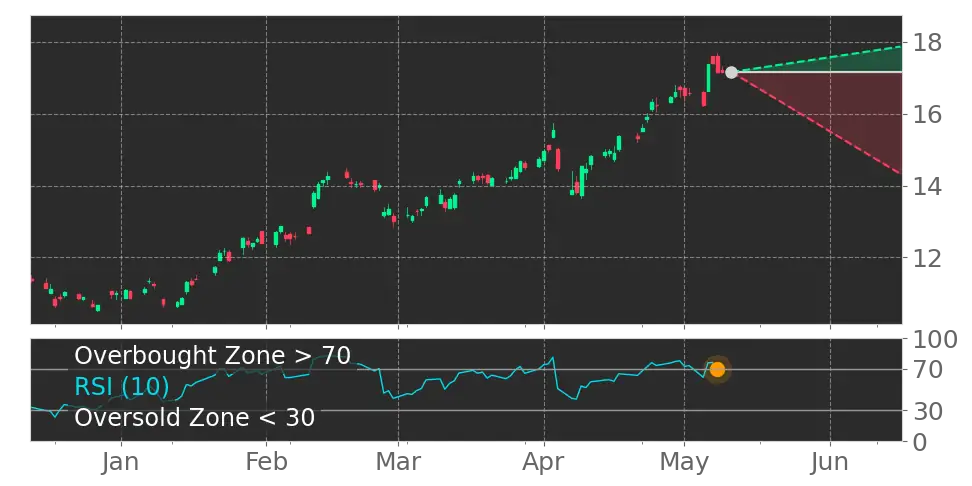This screenshot has width=972, height=486.
Task: Click the 'Feb' month axis label
Action: (267, 463)
